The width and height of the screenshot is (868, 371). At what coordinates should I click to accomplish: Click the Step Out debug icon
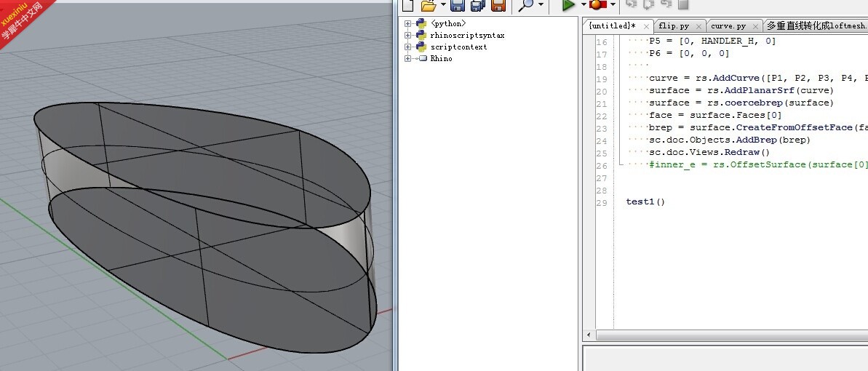(666, 4)
